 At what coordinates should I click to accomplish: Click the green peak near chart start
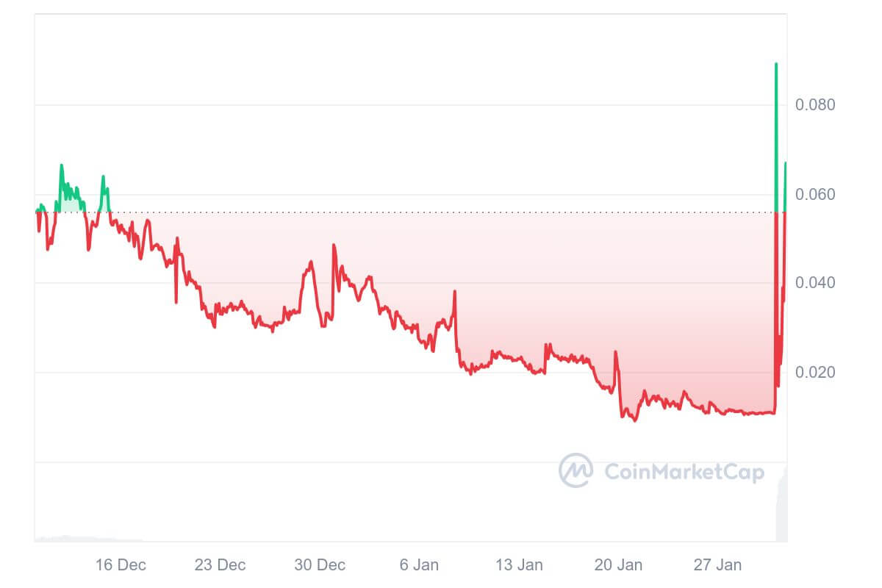(x=62, y=165)
